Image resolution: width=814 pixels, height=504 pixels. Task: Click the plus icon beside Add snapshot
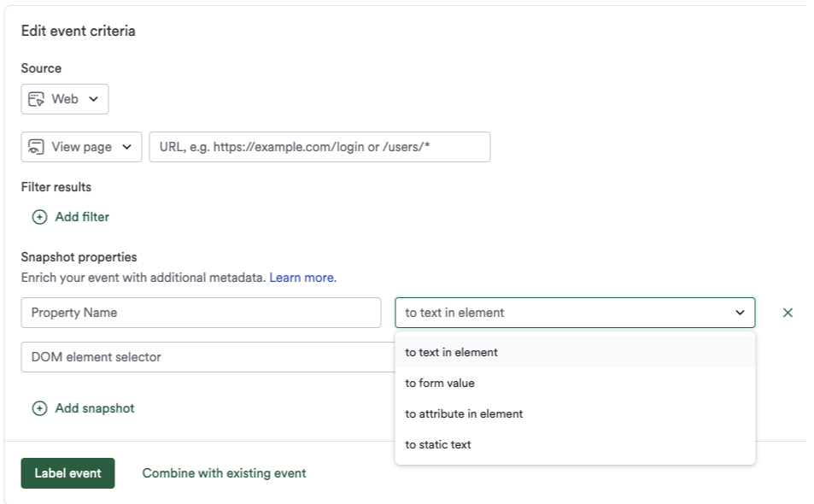coord(39,408)
